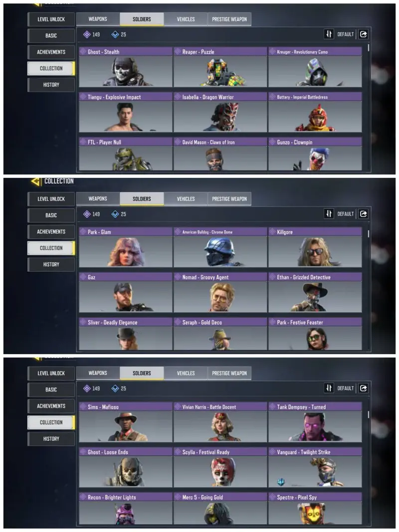Click ACHIEVEMENTS button left of Sims - Mafioso
399x532 pixels.
(51, 406)
